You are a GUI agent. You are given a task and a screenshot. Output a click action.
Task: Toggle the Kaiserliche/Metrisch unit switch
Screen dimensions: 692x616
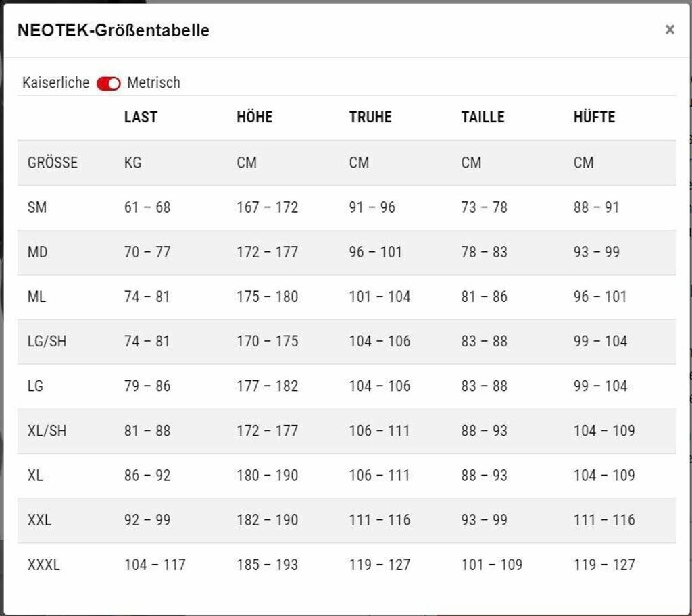pos(108,83)
